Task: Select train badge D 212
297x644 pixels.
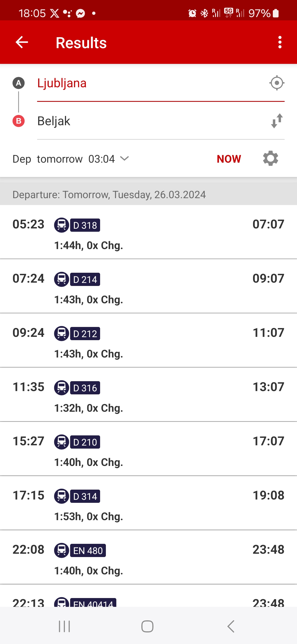Action: click(85, 334)
